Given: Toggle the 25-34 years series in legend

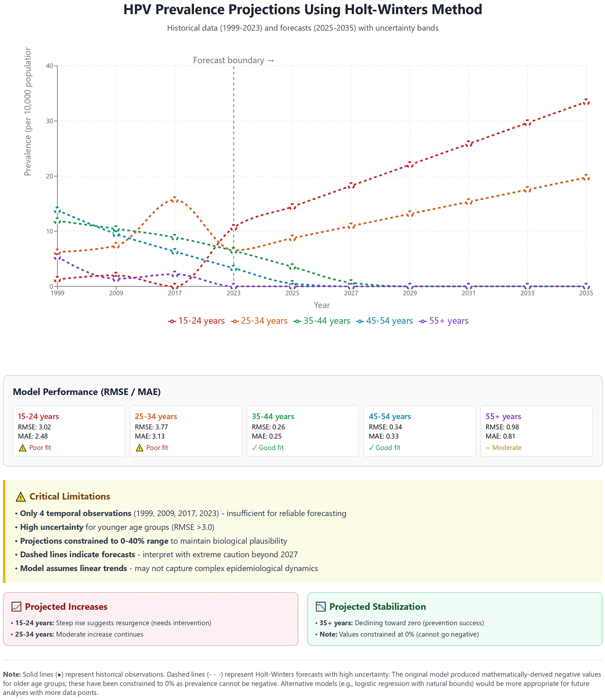Looking at the screenshot, I should [x=264, y=321].
